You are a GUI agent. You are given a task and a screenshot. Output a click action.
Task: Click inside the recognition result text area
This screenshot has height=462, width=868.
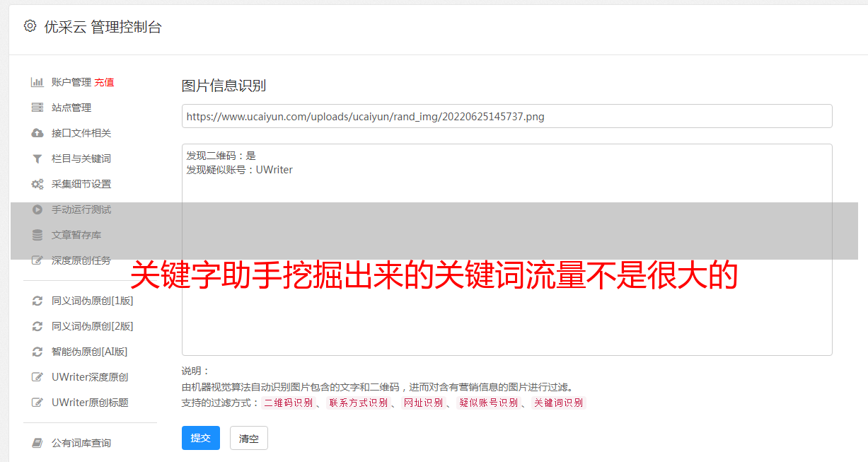[x=507, y=249]
